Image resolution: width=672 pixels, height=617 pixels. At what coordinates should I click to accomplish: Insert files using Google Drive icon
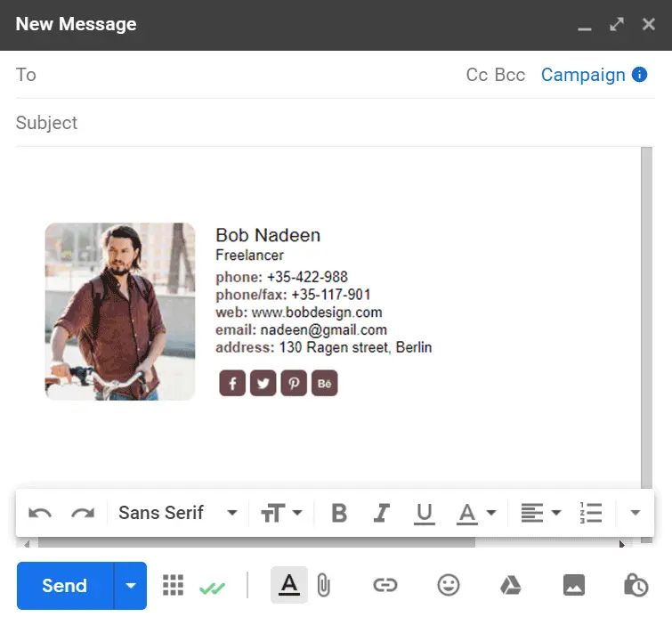pos(510,585)
